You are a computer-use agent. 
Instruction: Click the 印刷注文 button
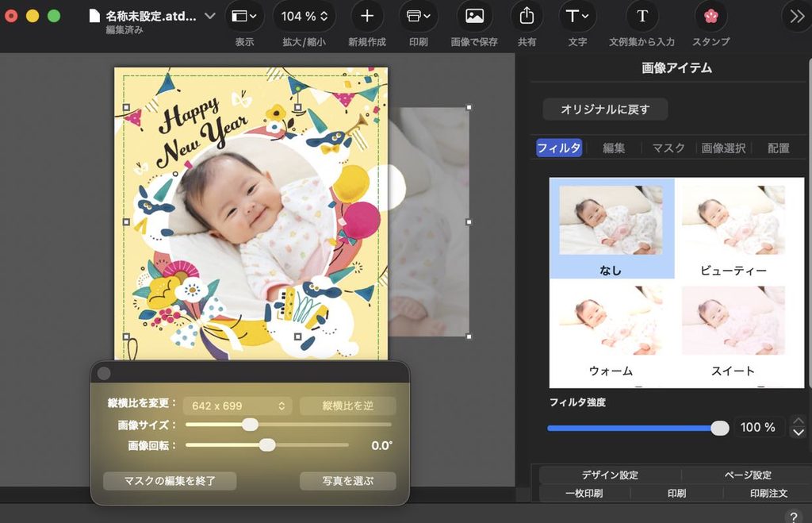pyautogui.click(x=768, y=493)
